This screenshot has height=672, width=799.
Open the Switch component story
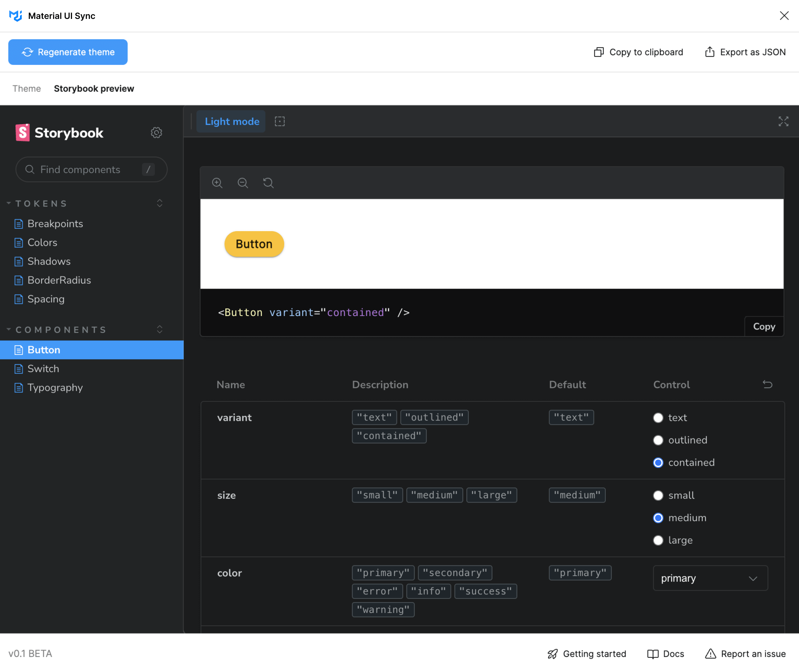coord(43,369)
